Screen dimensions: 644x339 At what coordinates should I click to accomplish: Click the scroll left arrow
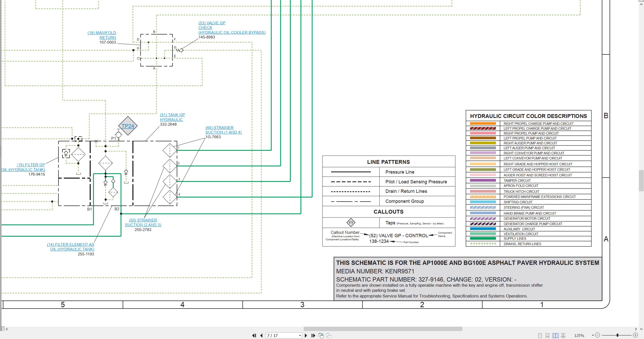pyautogui.click(x=7, y=329)
